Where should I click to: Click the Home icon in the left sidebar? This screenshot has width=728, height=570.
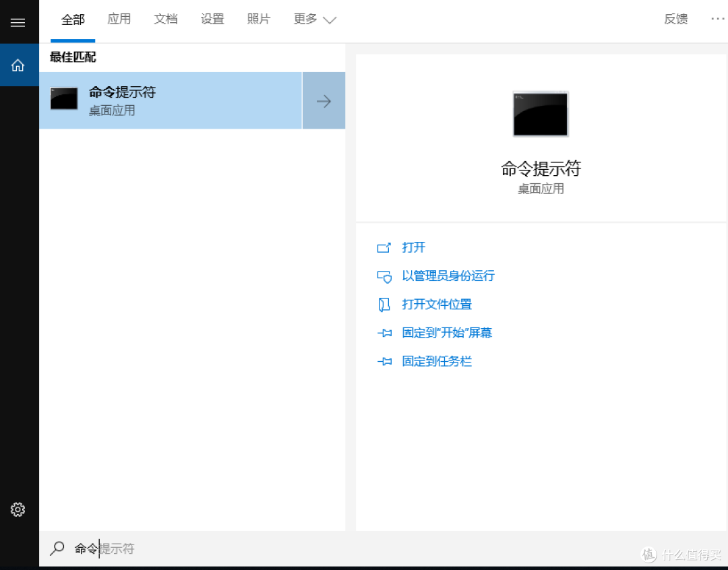[18, 65]
